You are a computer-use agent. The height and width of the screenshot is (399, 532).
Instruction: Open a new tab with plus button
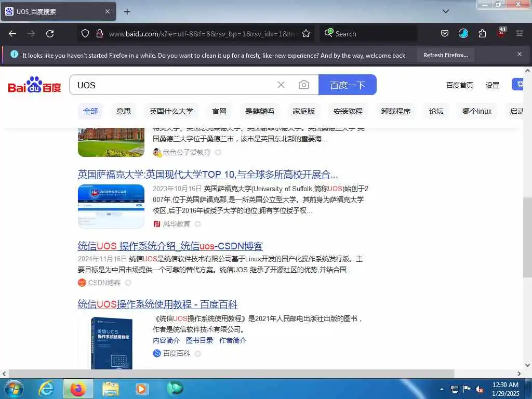tap(127, 11)
